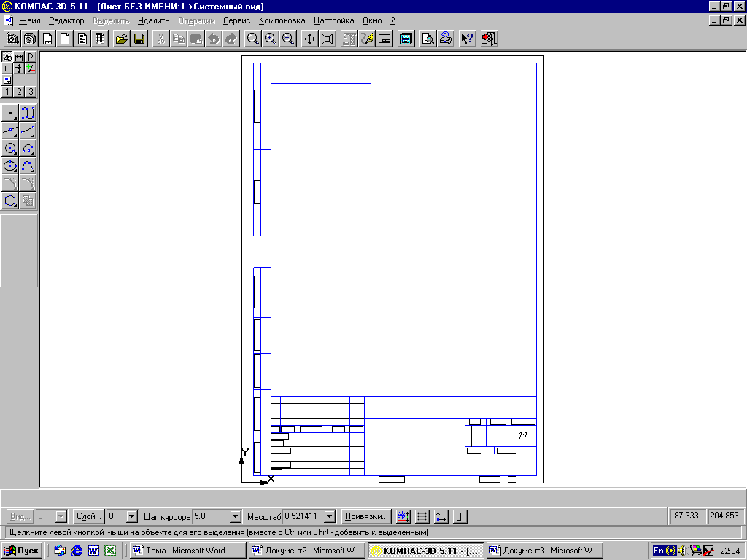
Task: Click the En language indicator in tray
Action: (659, 551)
